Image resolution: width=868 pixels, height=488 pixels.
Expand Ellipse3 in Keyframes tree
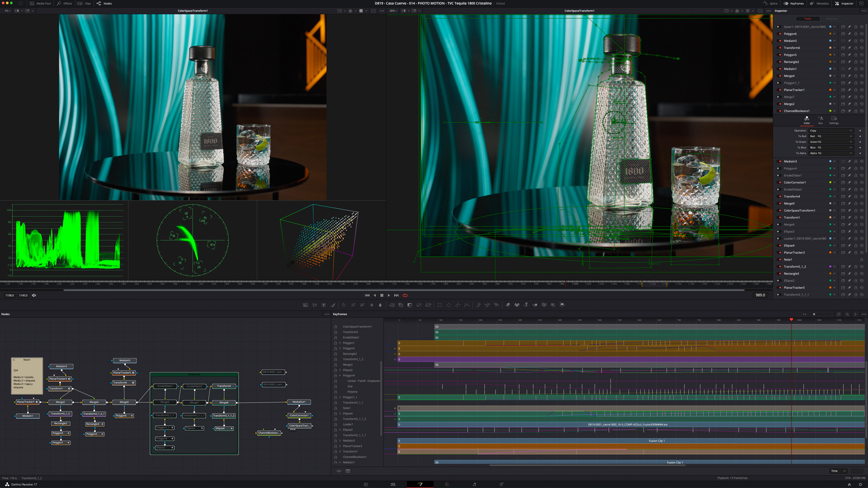pos(340,430)
